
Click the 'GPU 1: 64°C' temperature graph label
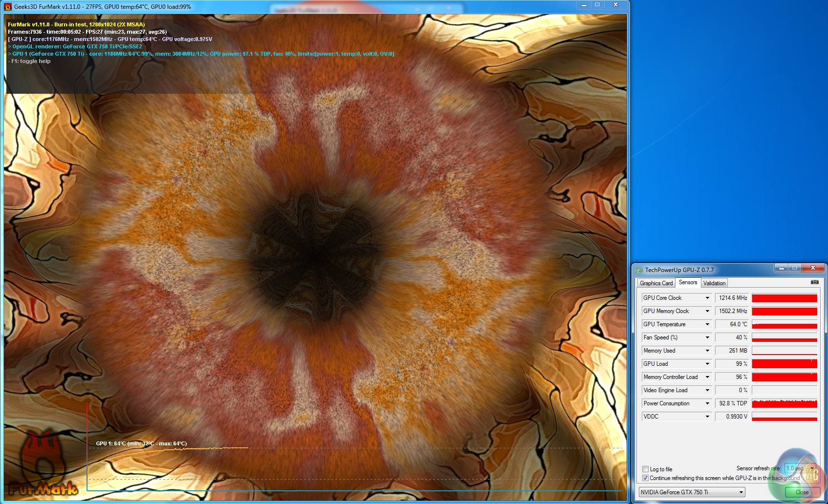[141, 443]
